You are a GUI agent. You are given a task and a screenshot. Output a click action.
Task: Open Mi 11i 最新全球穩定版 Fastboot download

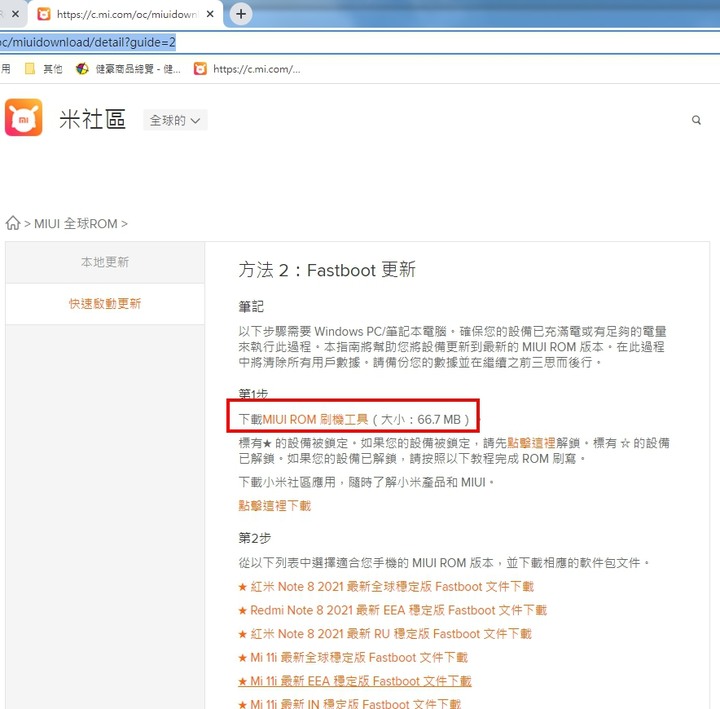click(x=353, y=658)
